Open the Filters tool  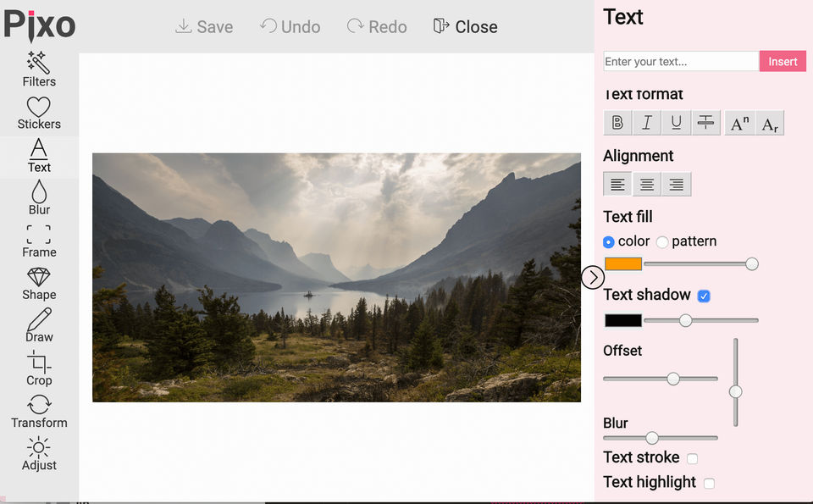[39, 69]
